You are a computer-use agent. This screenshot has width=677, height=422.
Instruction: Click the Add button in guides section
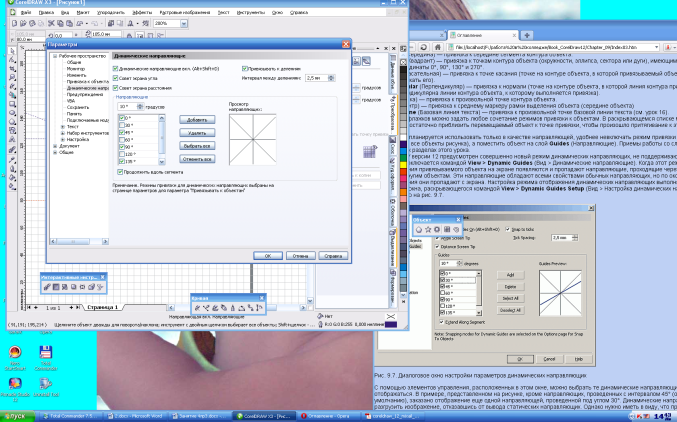pos(197,120)
